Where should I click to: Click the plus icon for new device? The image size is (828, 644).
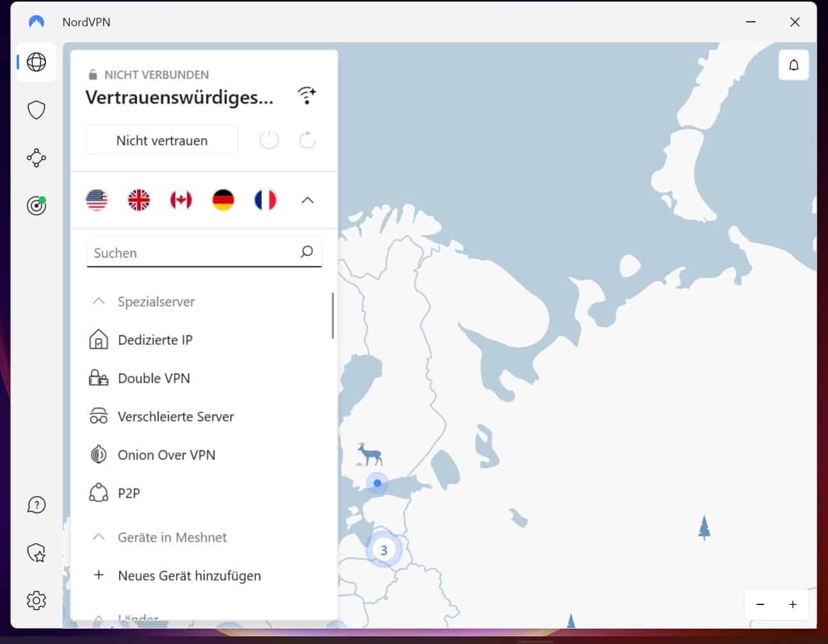coord(98,575)
